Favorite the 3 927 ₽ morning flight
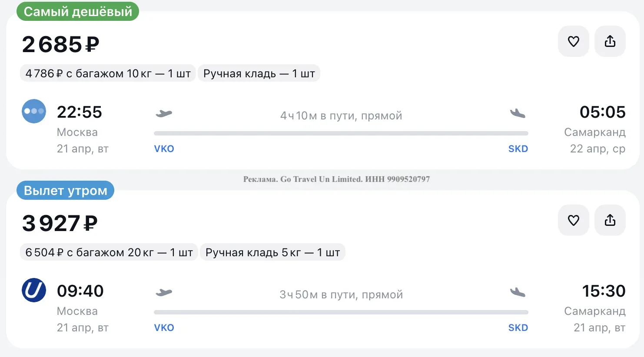 (573, 220)
